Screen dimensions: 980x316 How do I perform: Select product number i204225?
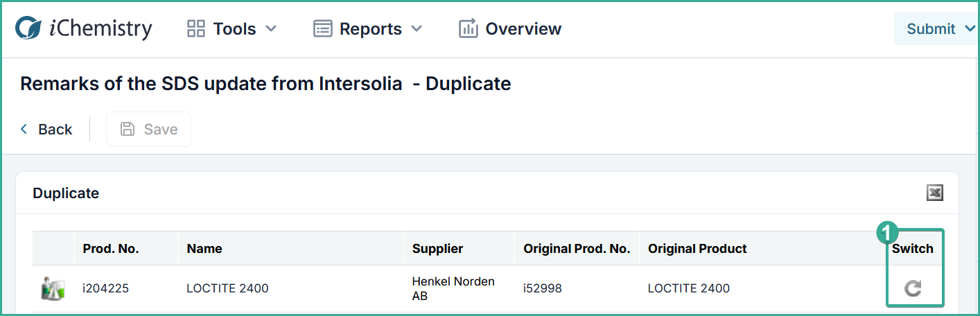point(105,288)
